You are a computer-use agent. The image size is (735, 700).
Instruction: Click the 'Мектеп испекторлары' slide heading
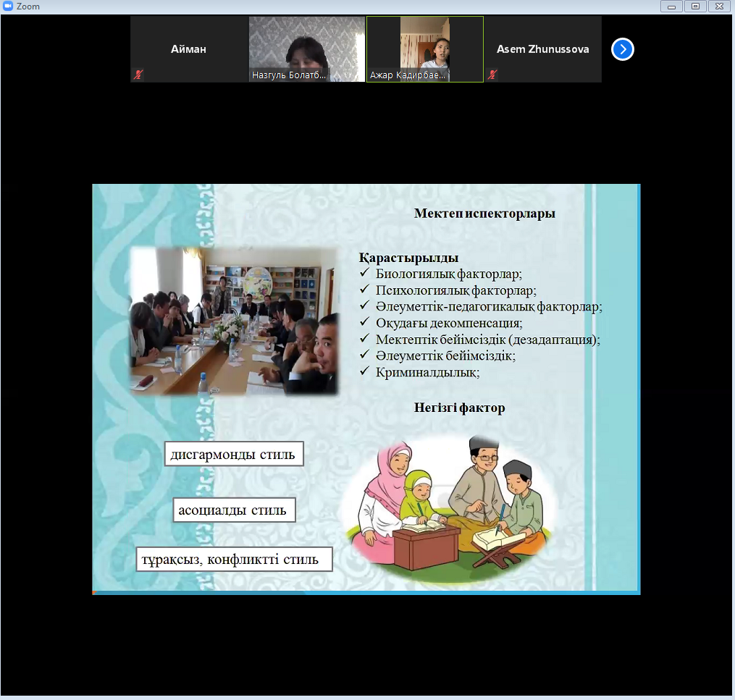pos(484,214)
